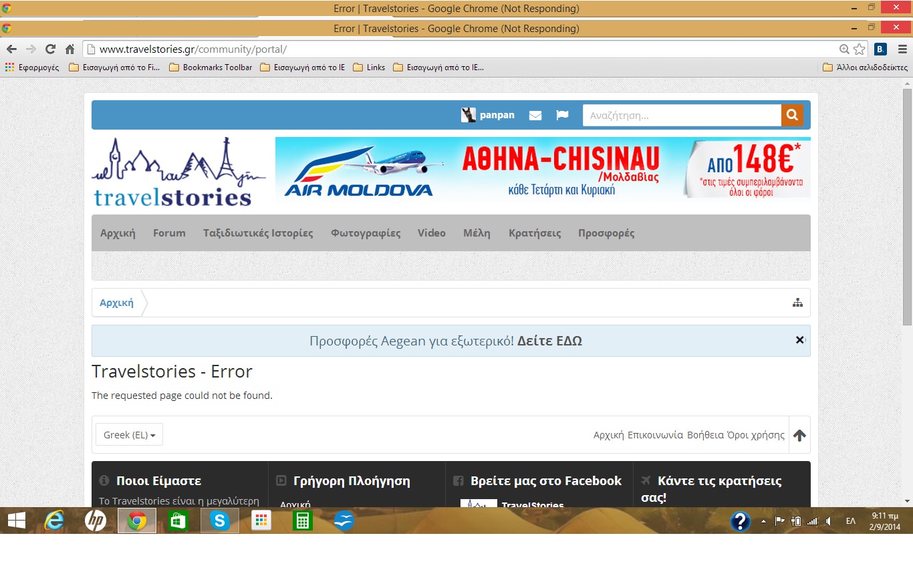Click the browser back arrow

[11, 49]
